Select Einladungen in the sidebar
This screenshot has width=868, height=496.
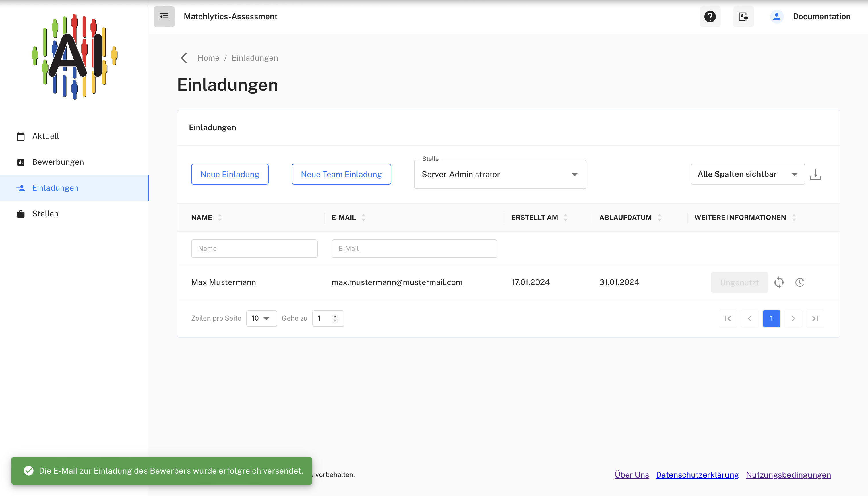[74, 188]
